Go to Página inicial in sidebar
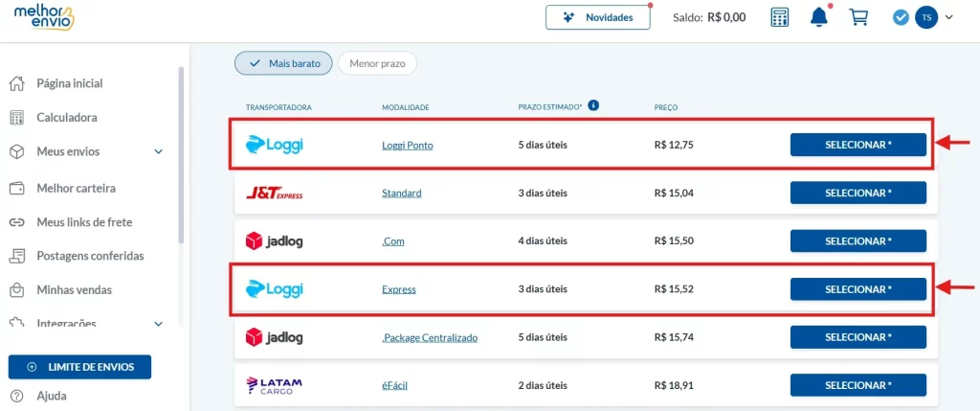The width and height of the screenshot is (980, 411). (69, 83)
